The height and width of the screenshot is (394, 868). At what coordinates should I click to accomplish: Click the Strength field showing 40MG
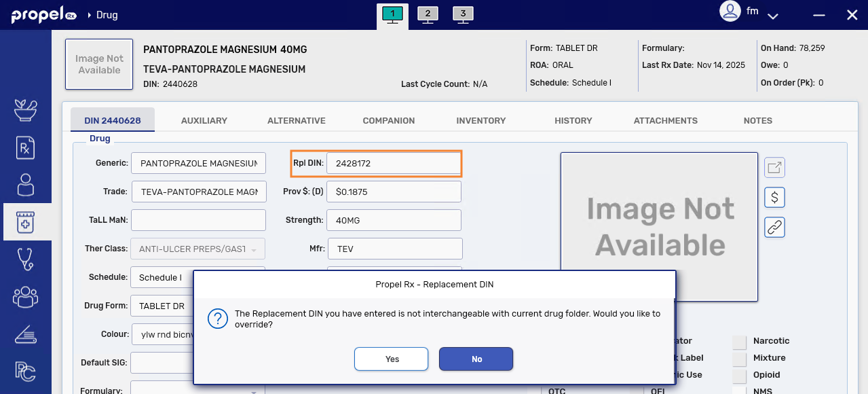[x=393, y=220]
